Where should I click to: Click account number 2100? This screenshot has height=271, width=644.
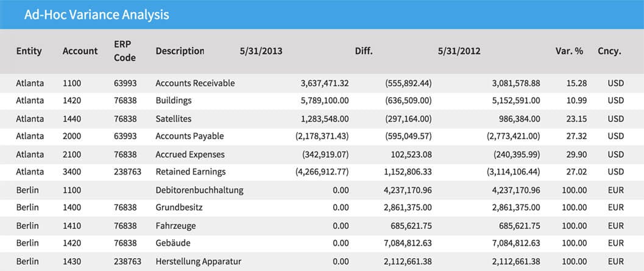72,154
